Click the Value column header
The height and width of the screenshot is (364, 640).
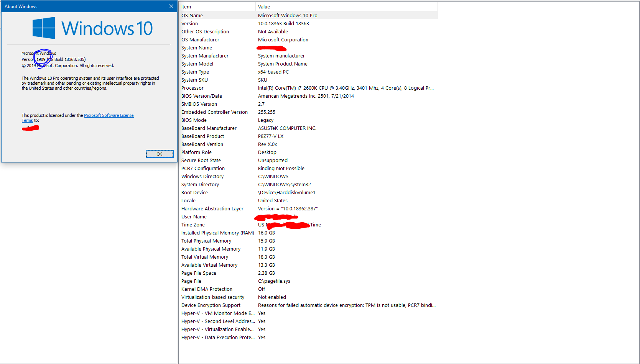pyautogui.click(x=347, y=7)
